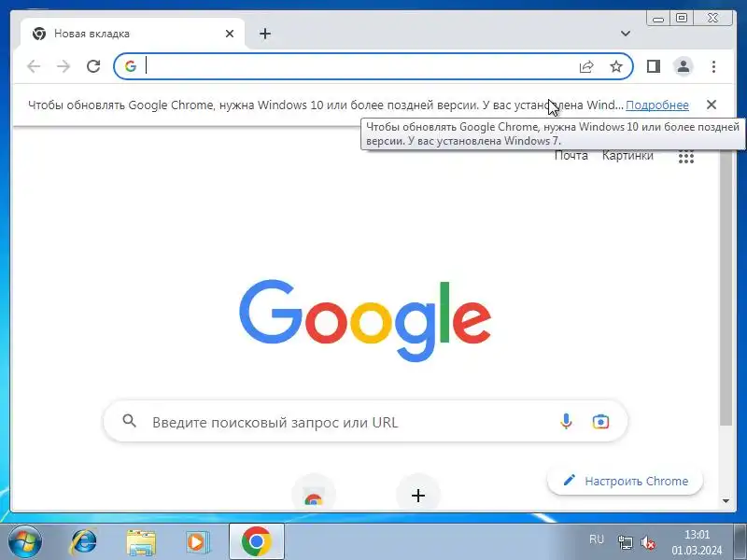747x560 pixels.
Task: Open the Google apps grid
Action: pyautogui.click(x=686, y=156)
